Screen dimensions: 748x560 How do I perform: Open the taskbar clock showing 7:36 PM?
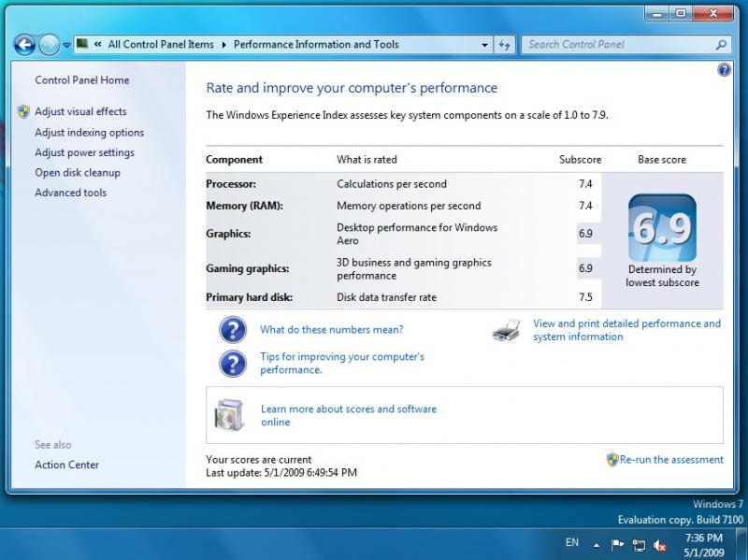click(x=704, y=545)
